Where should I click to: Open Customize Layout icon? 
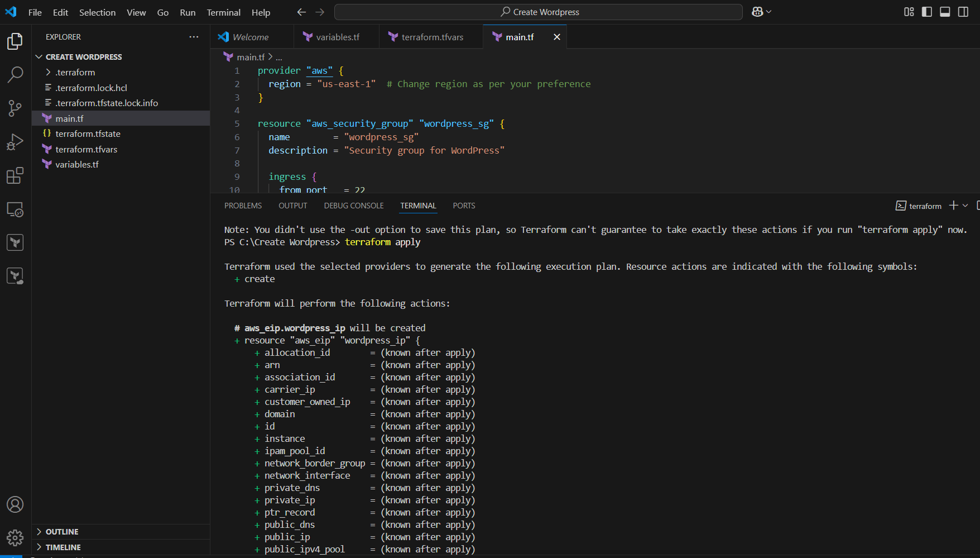pyautogui.click(x=909, y=12)
